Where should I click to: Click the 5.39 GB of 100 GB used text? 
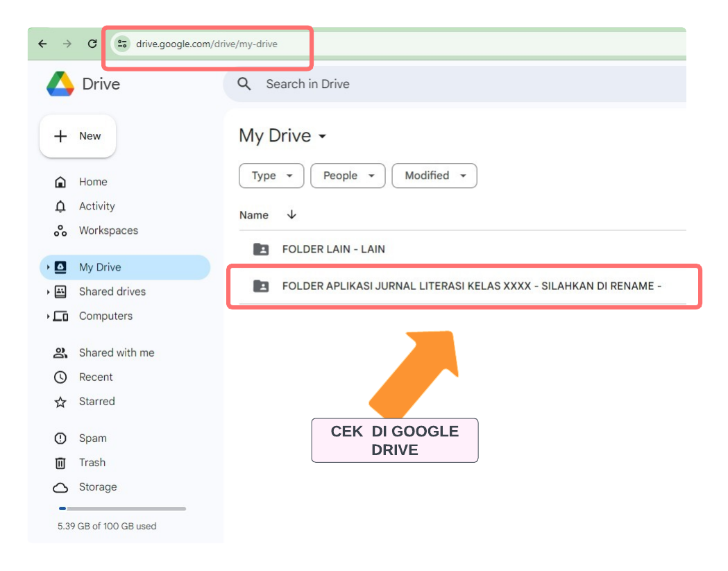(107, 527)
